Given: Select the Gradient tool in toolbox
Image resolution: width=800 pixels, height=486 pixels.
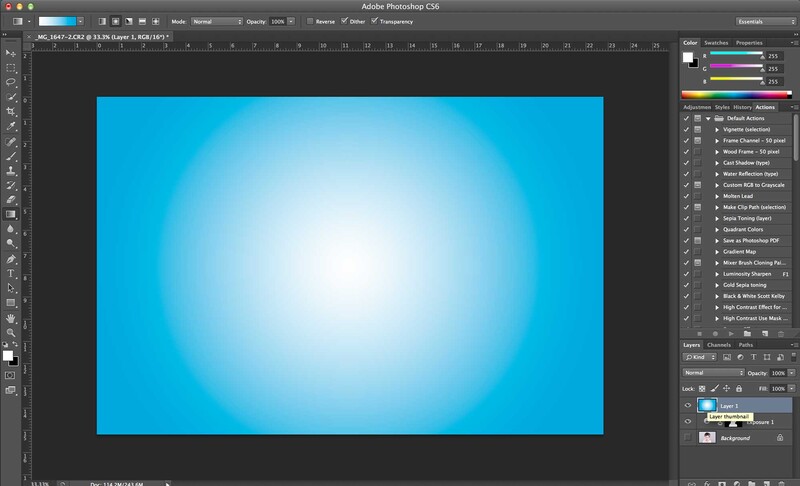Looking at the screenshot, I should (10, 214).
